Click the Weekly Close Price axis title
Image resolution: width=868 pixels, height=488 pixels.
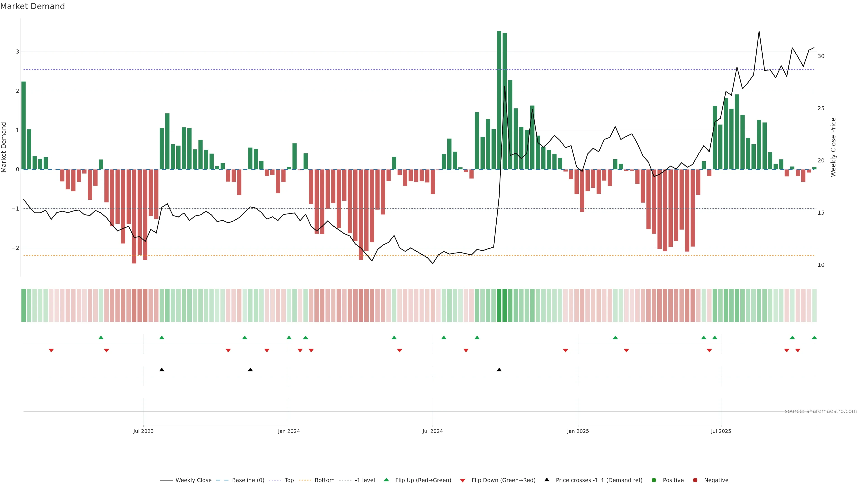[833, 147]
